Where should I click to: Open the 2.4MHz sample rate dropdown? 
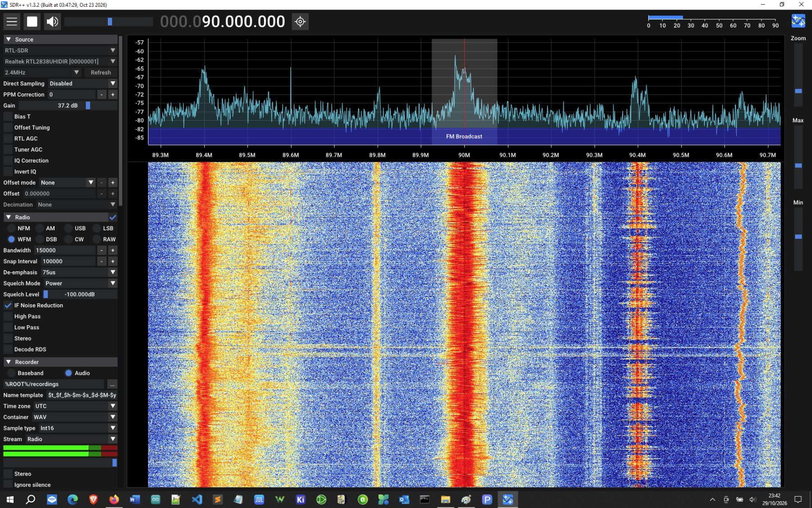click(42, 72)
